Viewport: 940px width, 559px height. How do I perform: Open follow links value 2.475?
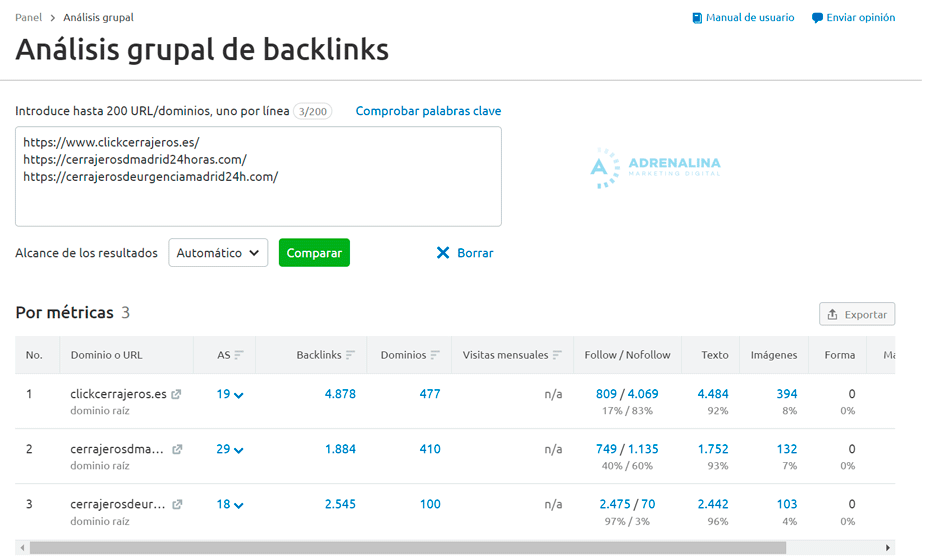coord(615,504)
